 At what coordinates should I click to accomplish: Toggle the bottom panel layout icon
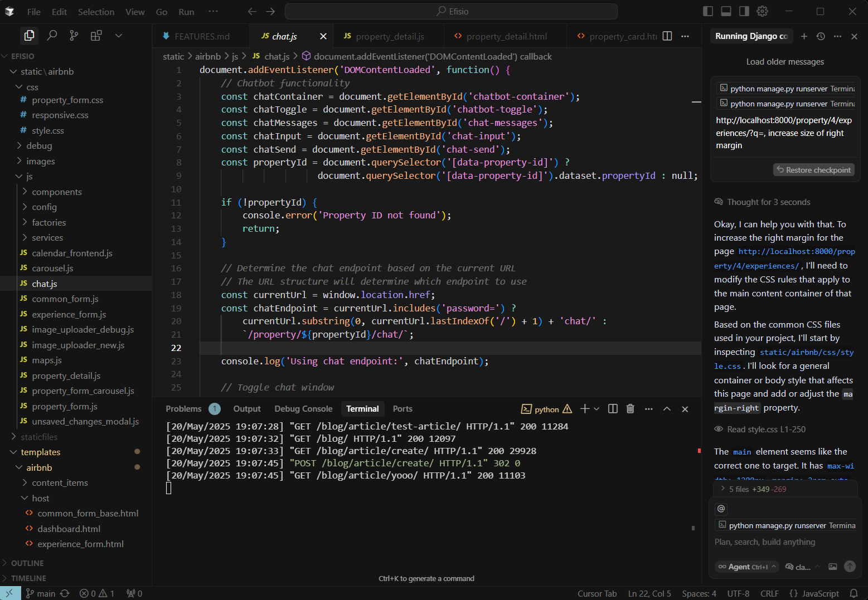pyautogui.click(x=726, y=11)
